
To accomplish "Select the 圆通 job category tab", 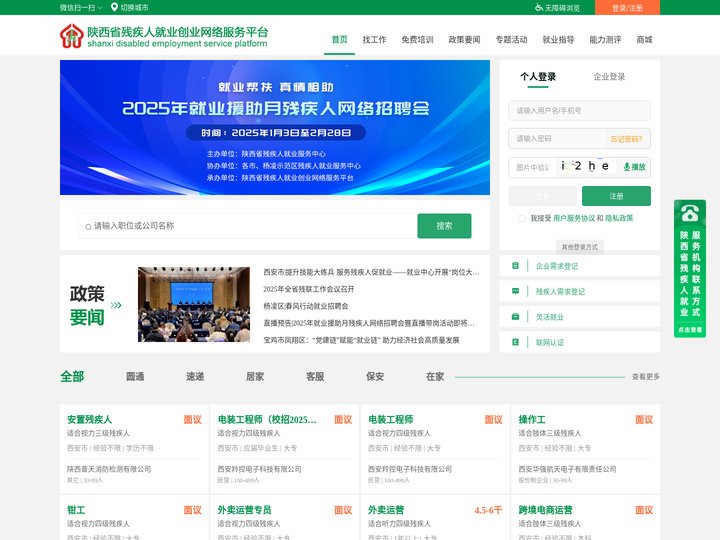I will [135, 377].
